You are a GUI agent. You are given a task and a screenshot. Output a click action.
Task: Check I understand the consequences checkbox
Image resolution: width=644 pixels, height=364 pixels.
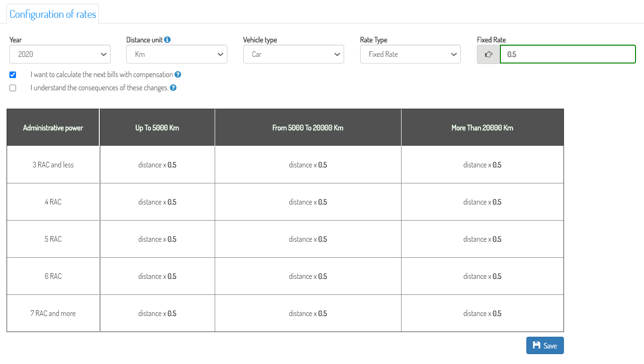click(x=13, y=88)
